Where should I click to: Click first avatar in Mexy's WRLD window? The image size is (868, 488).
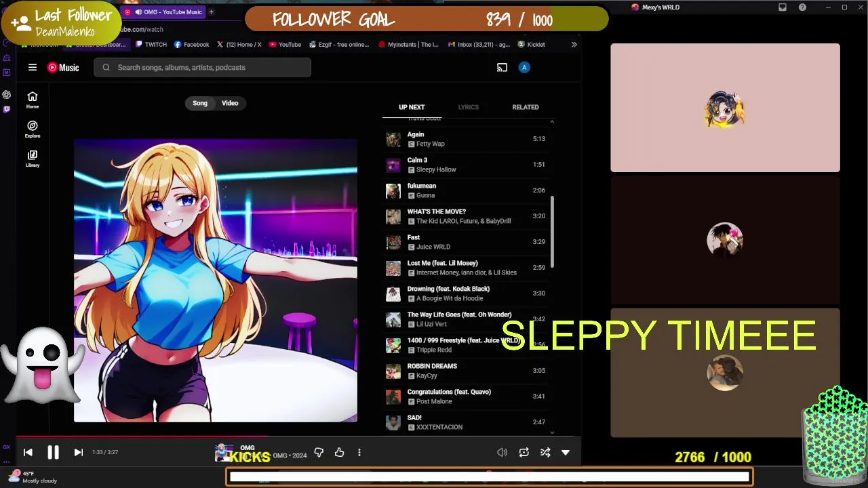coord(725,109)
